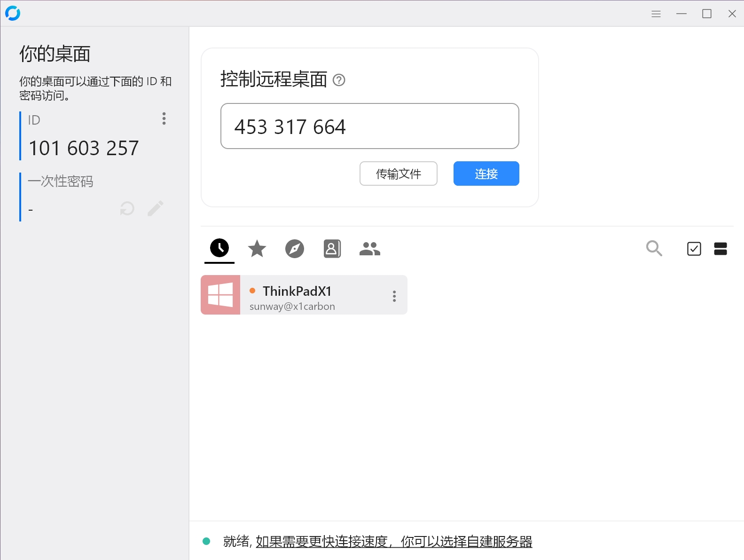Open the hamburger settings menu
The image size is (744, 560).
(x=656, y=14)
